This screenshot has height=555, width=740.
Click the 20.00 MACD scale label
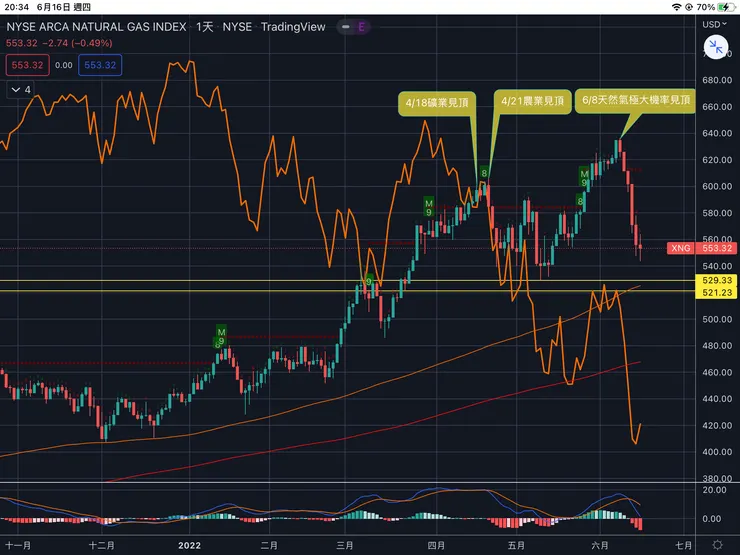[714, 490]
